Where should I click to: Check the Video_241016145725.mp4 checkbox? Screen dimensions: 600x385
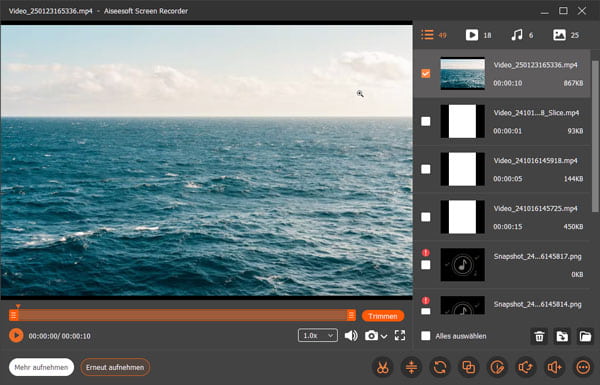(x=426, y=217)
